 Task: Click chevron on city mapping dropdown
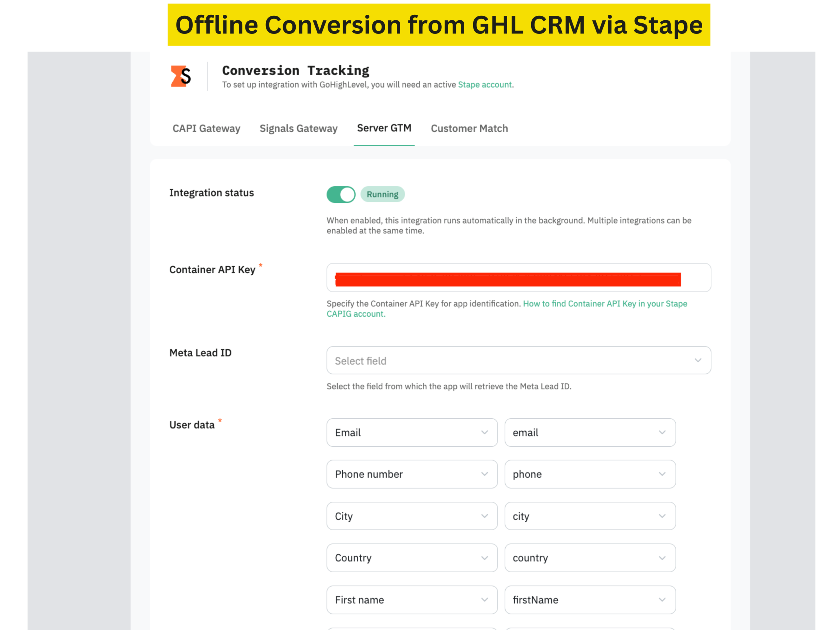(662, 516)
